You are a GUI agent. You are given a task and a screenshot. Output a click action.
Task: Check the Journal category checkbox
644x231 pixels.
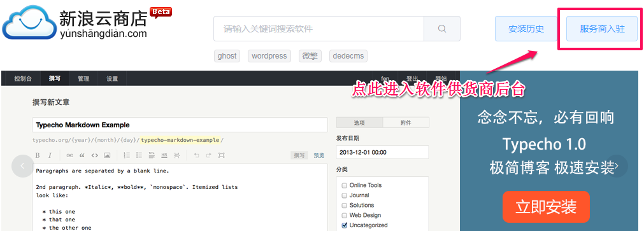(x=345, y=195)
